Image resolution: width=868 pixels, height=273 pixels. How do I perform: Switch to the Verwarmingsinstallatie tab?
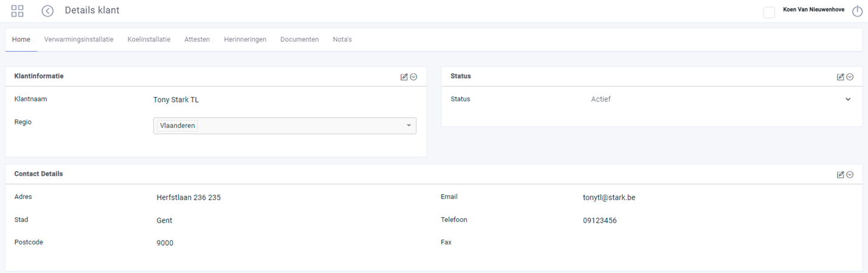point(79,39)
